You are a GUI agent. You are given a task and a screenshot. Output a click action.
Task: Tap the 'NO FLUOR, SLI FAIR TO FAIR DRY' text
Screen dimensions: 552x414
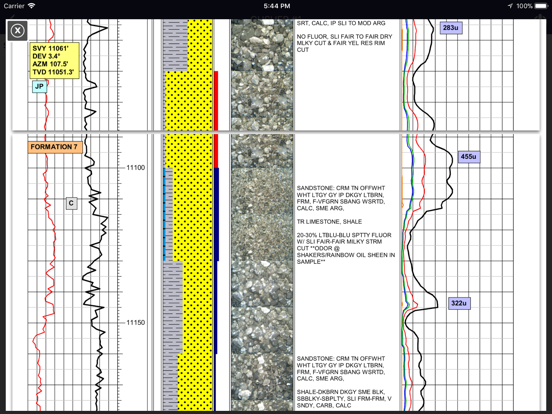(344, 36)
